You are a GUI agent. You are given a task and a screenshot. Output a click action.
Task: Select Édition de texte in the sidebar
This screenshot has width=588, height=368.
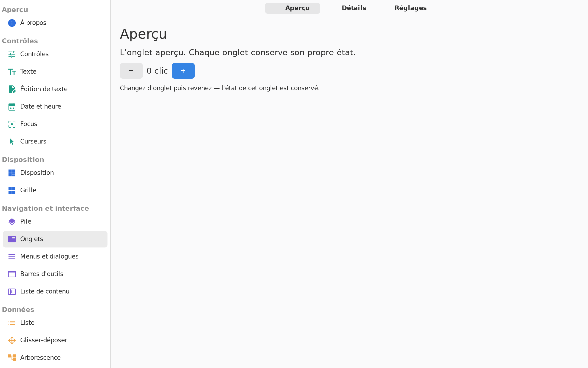(55, 89)
